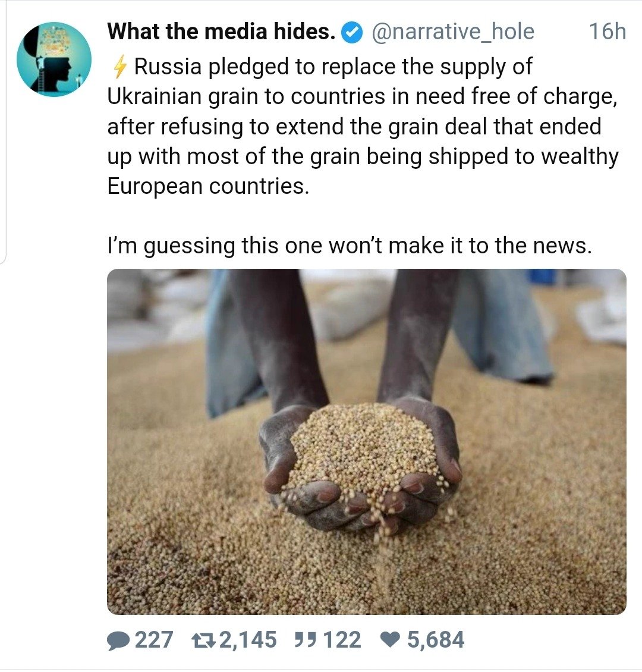
Task: Click the @narrative_hole handle
Action: coord(452,32)
